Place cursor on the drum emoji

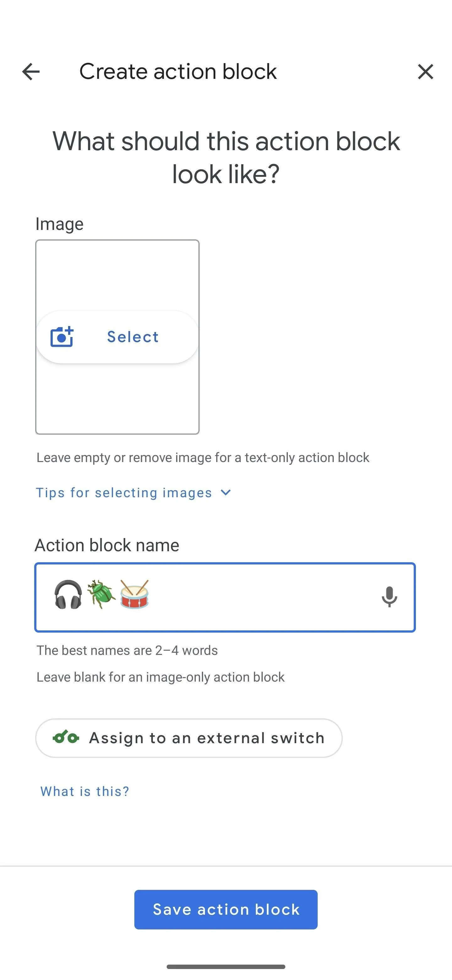[134, 594]
